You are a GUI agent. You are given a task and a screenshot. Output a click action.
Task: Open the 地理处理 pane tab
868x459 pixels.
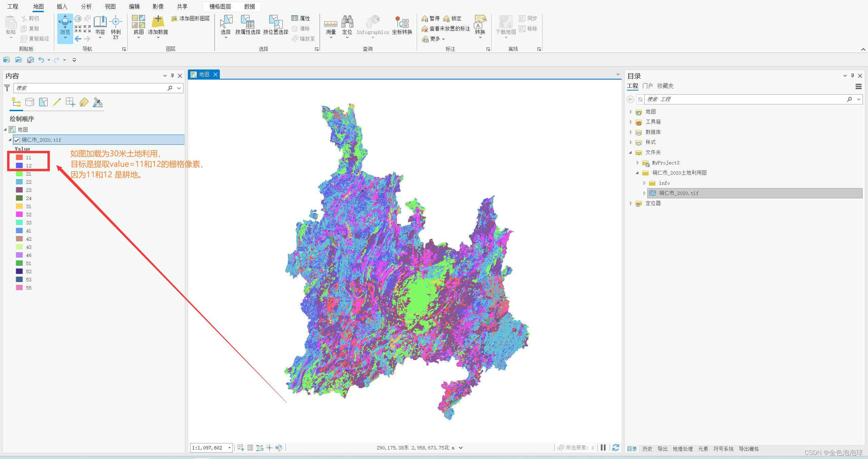[683, 449]
